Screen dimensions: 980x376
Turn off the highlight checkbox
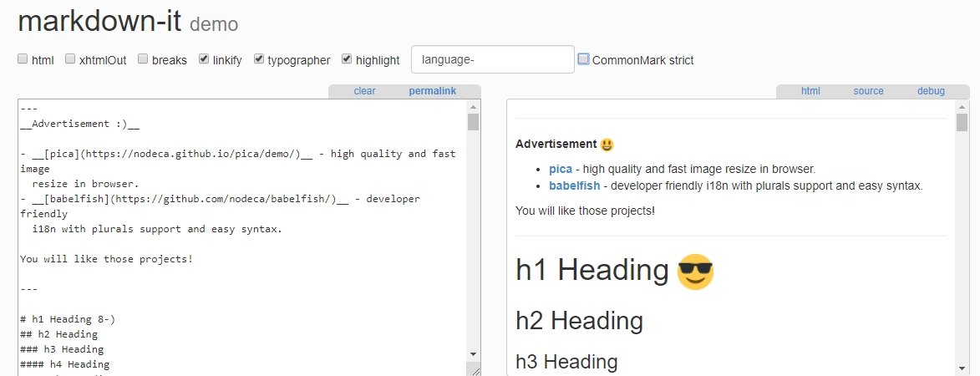coord(347,59)
